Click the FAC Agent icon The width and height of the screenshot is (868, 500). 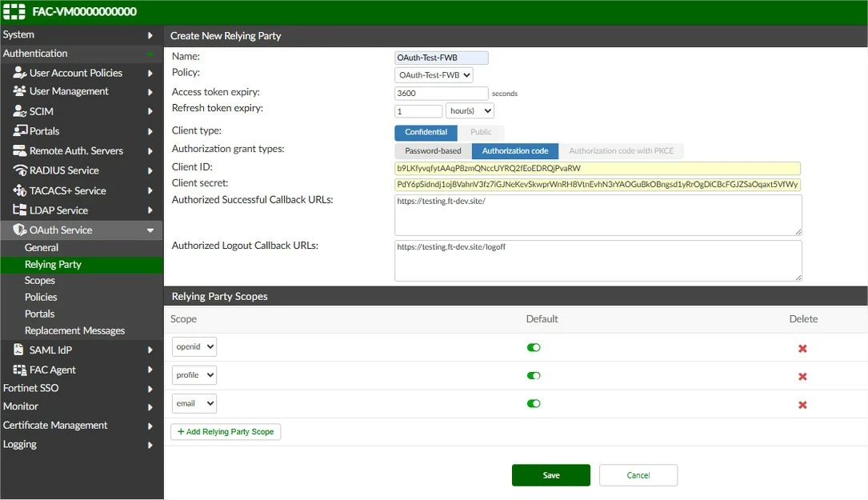(20, 370)
